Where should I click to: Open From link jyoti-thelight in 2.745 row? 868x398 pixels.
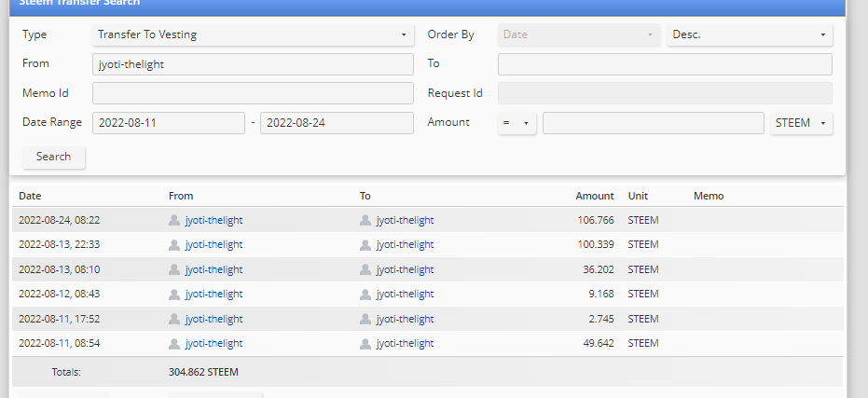coord(214,319)
